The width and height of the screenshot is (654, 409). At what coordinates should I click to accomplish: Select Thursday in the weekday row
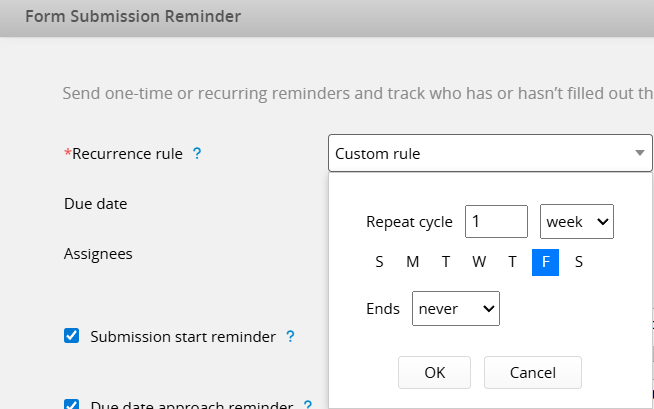coord(512,263)
